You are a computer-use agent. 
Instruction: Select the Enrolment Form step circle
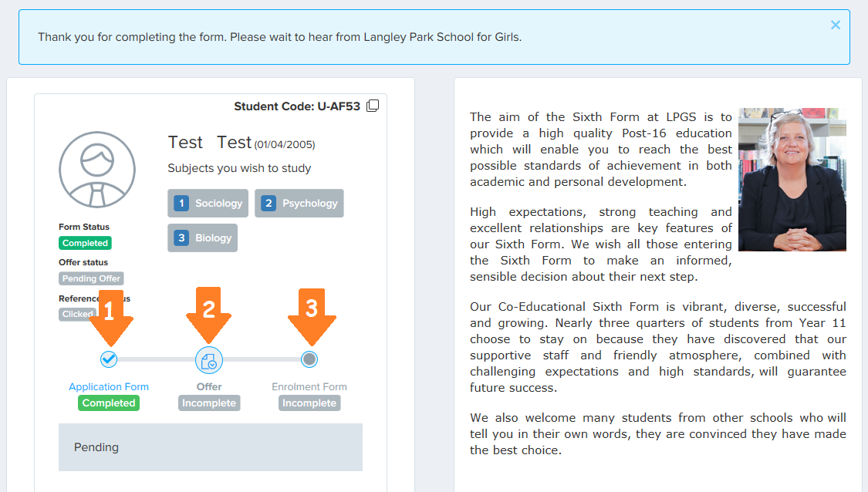click(309, 359)
